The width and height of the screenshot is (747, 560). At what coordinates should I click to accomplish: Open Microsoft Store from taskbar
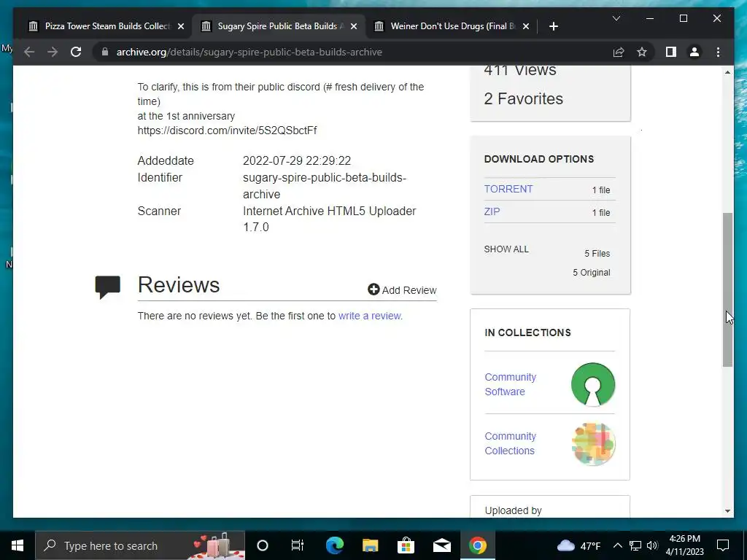click(406, 545)
